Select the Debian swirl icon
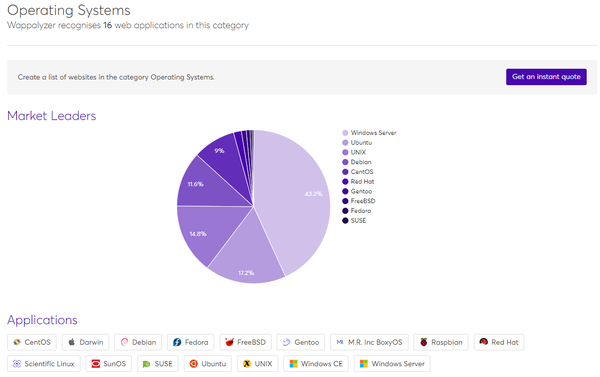 pos(124,342)
